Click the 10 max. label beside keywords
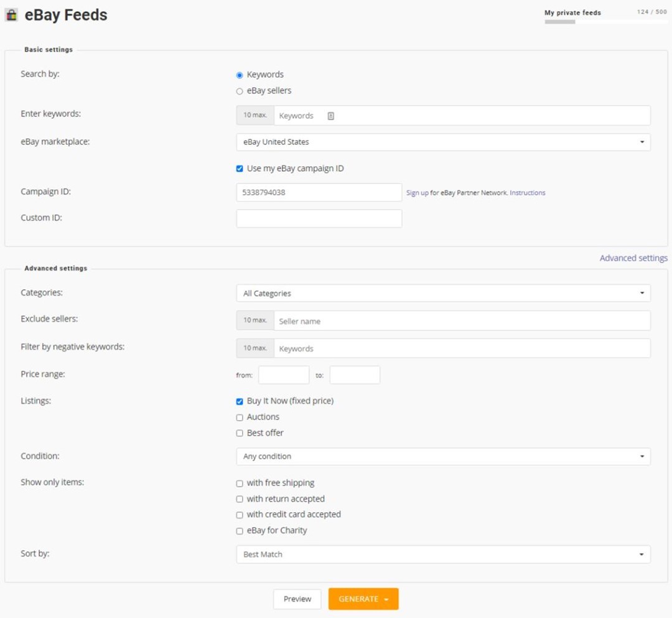Image resolution: width=672 pixels, height=618 pixels. [255, 115]
